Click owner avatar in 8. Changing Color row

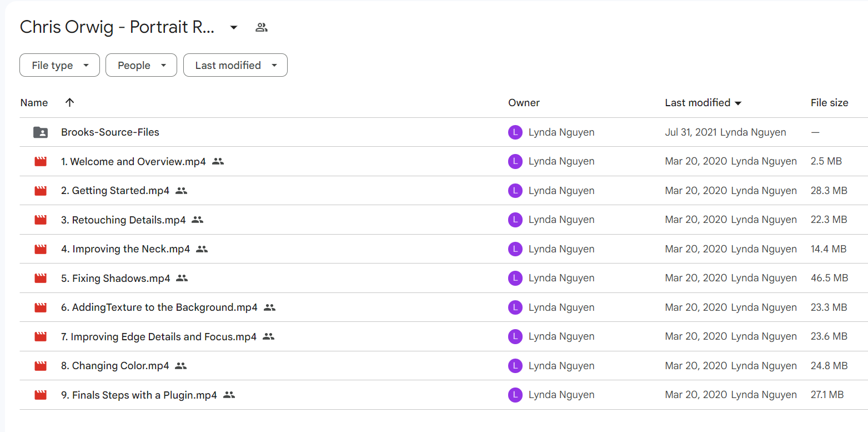(x=515, y=366)
